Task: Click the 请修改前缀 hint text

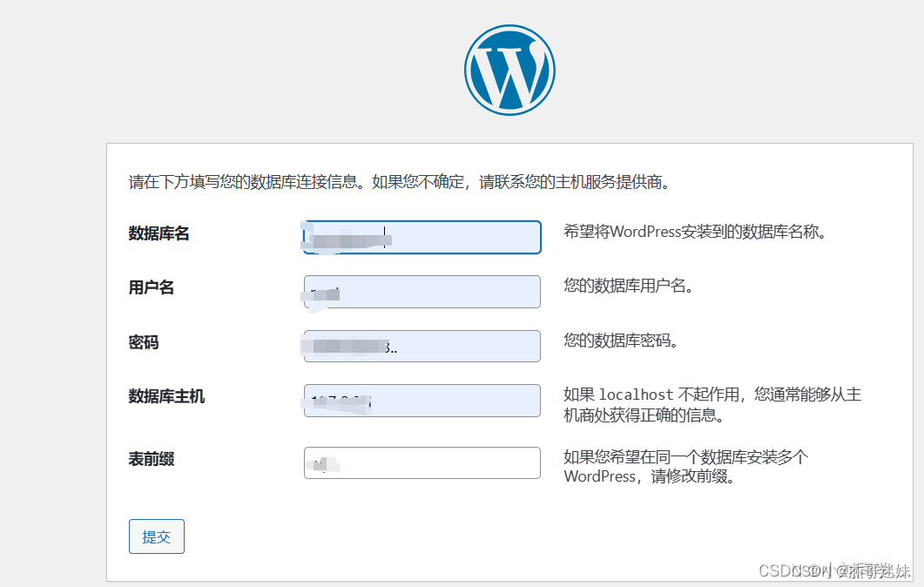Action: [x=686, y=466]
